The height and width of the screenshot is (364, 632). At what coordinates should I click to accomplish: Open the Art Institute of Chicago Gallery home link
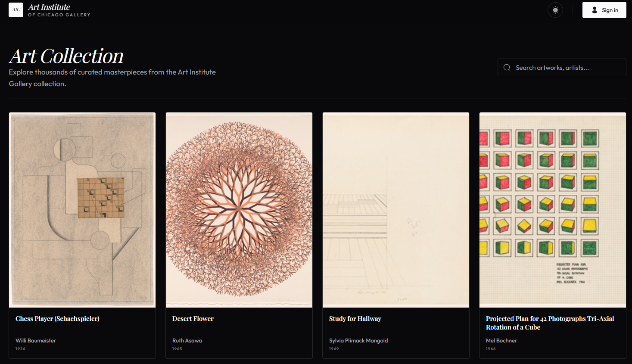(x=50, y=10)
